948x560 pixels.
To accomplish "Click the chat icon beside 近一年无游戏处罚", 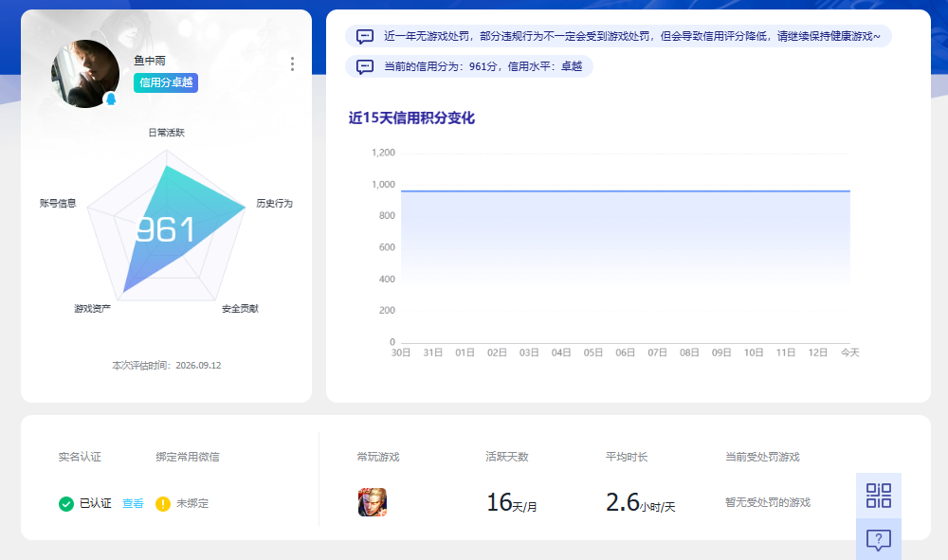I will [365, 36].
